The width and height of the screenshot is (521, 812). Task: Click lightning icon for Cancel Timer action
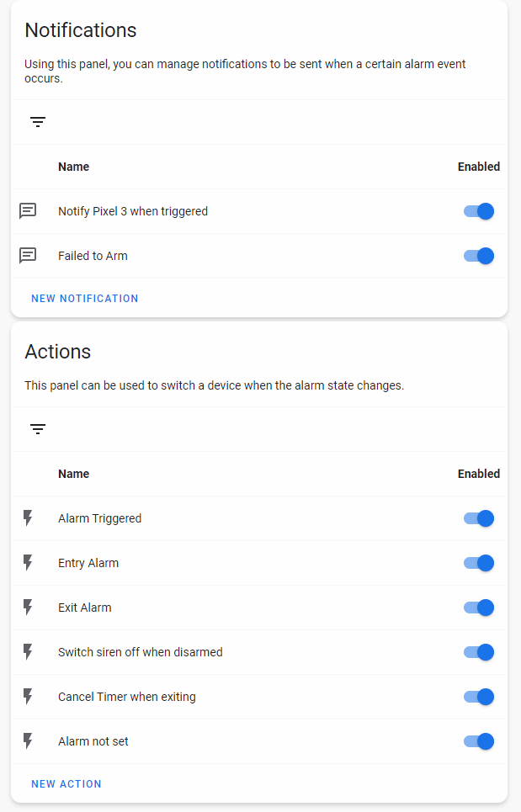click(x=28, y=697)
